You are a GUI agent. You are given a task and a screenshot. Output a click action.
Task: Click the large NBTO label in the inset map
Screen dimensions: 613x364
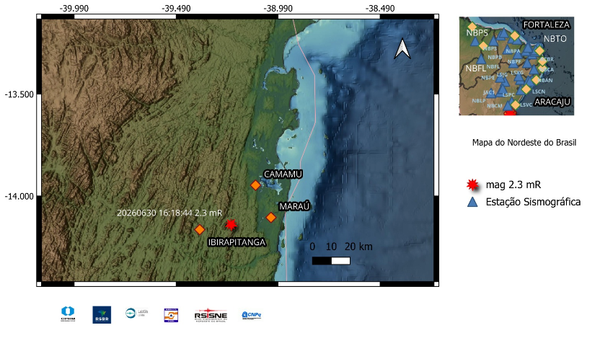(x=555, y=39)
